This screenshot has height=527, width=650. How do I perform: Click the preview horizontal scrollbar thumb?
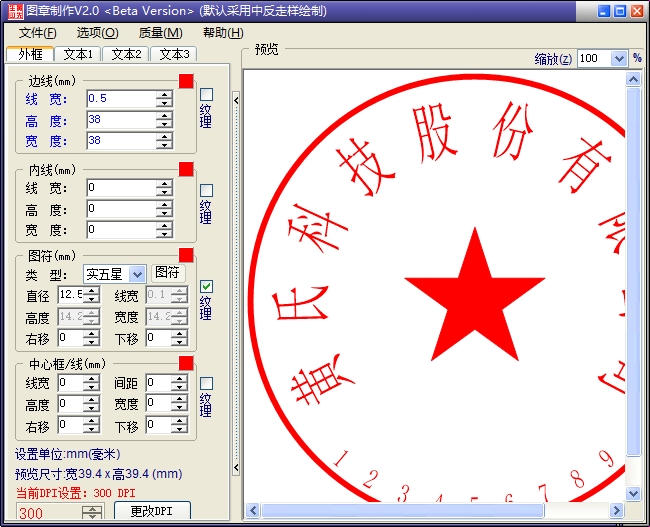[x=402, y=510]
